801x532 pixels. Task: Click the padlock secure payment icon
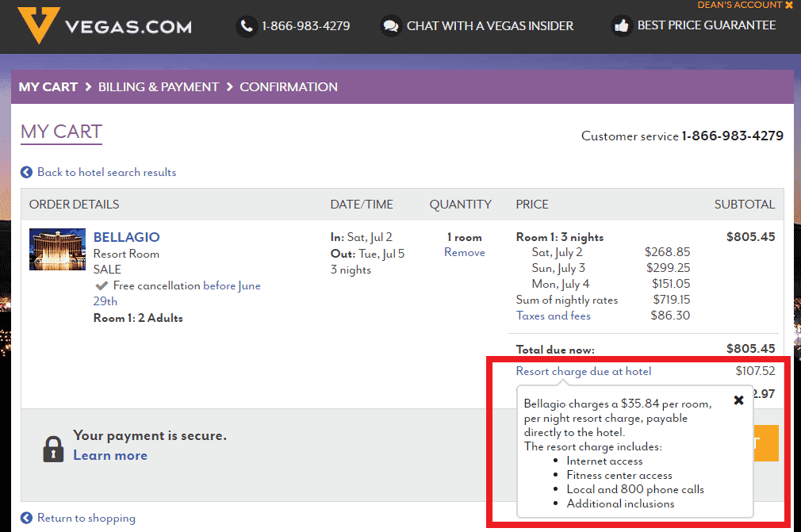53,447
